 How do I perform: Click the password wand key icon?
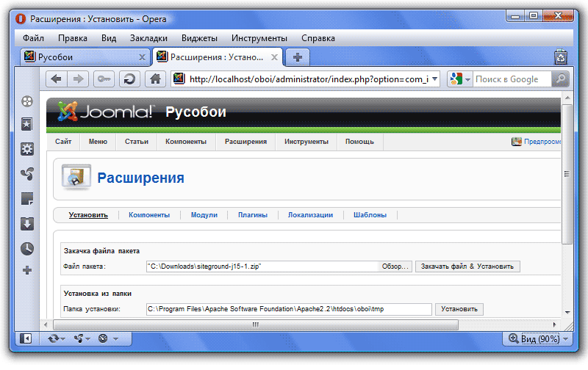104,79
